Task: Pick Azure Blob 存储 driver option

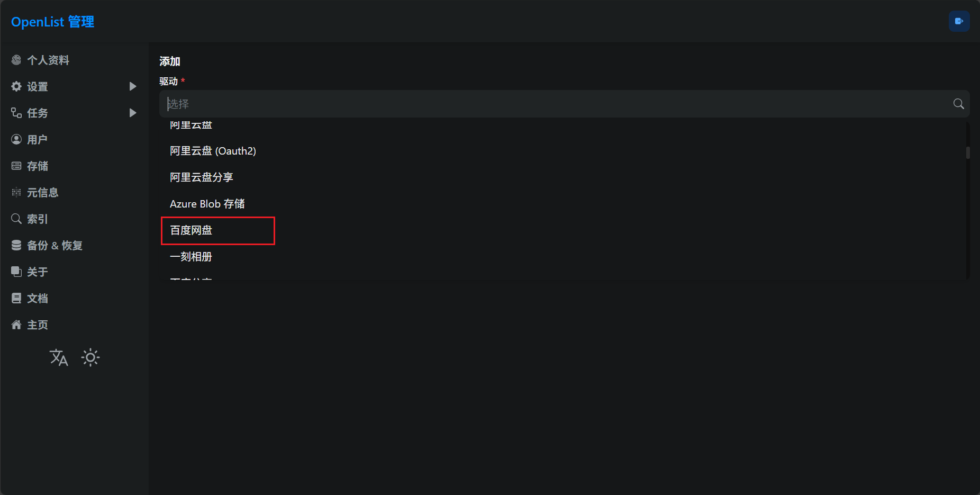Action: [x=207, y=204]
